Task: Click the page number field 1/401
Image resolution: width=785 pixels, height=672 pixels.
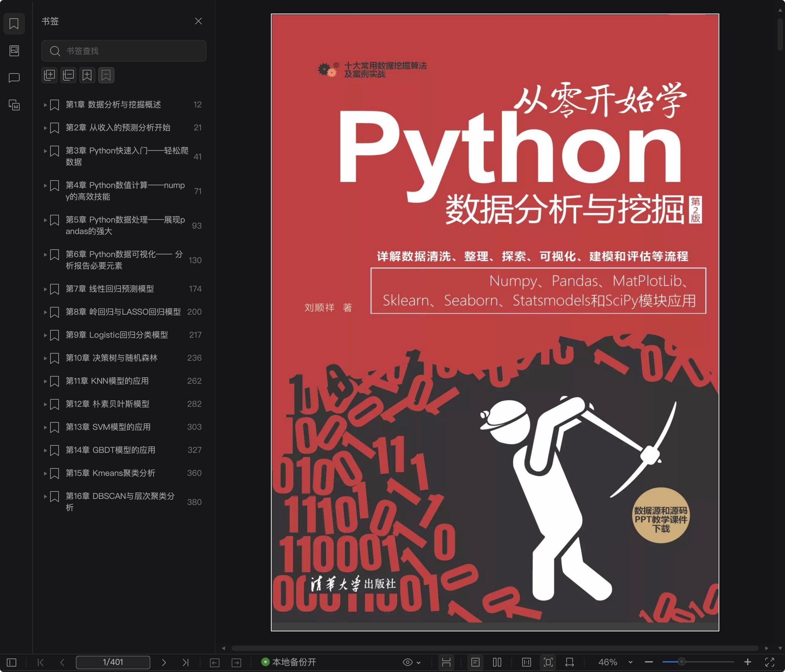Action: (113, 662)
